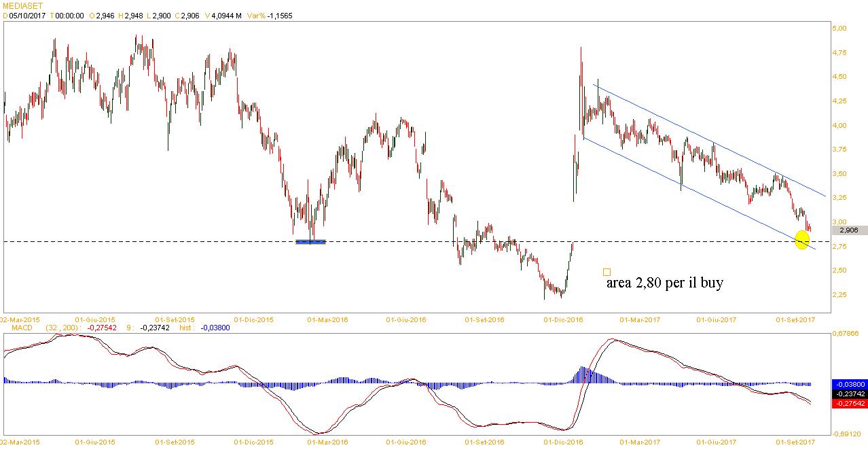This screenshot has width=868, height=454.
Task: Click the black -0,23742 signal value tag
Action: (x=849, y=394)
